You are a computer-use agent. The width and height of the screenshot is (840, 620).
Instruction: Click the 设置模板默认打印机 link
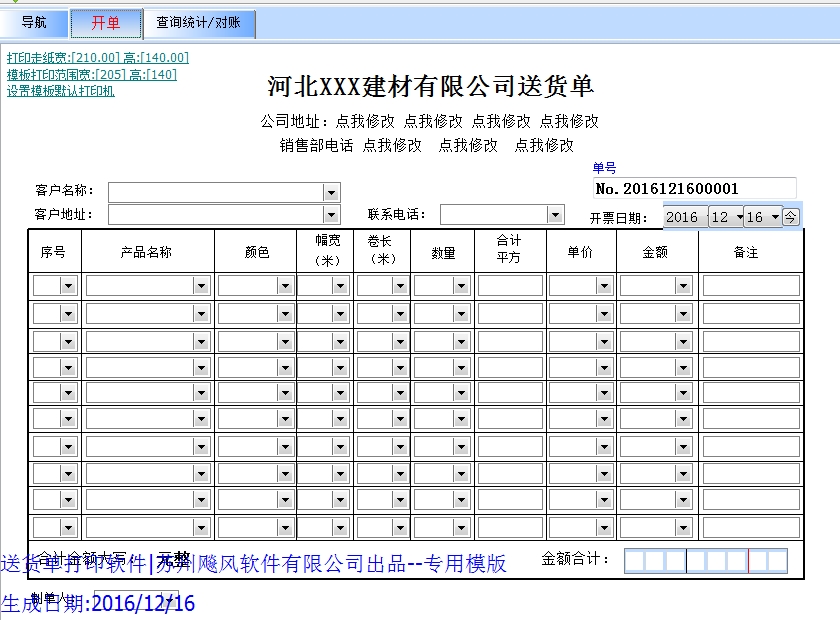coord(61,91)
